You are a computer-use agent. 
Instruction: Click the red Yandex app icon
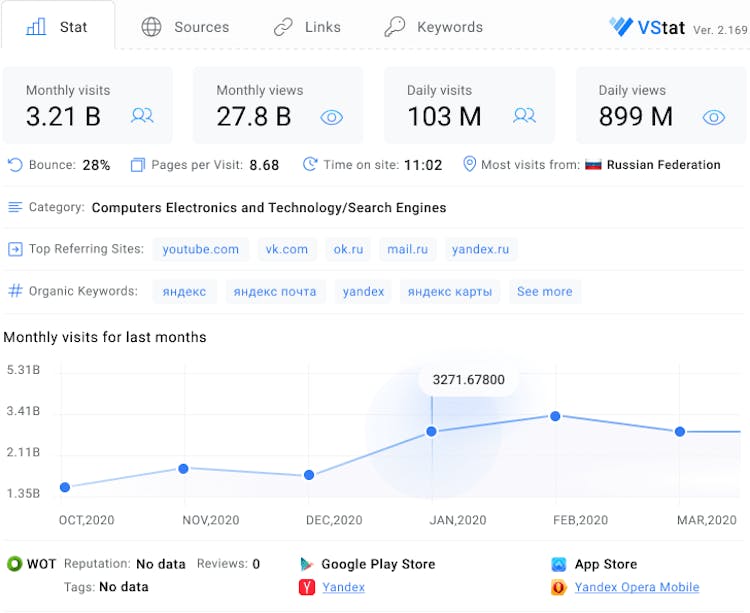(x=307, y=587)
